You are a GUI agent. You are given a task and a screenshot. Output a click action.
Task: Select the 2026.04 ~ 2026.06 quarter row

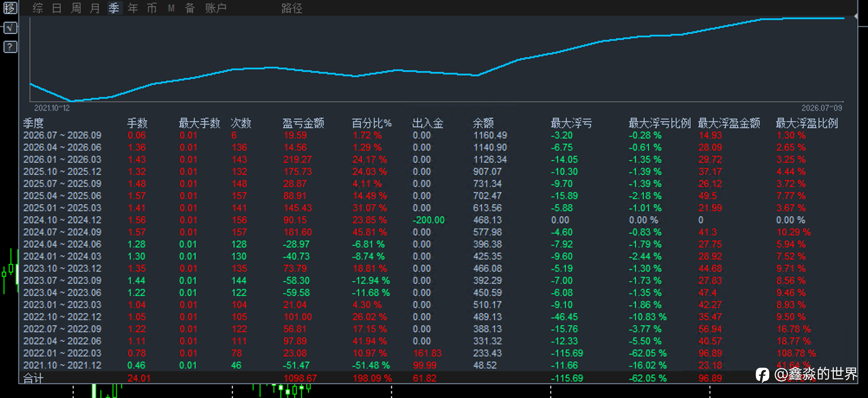click(438, 148)
